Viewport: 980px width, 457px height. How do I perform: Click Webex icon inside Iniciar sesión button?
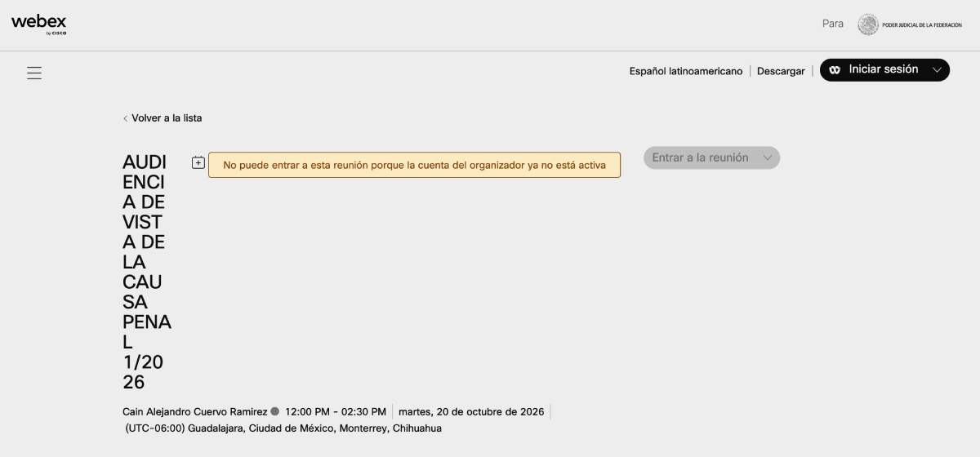pos(835,70)
